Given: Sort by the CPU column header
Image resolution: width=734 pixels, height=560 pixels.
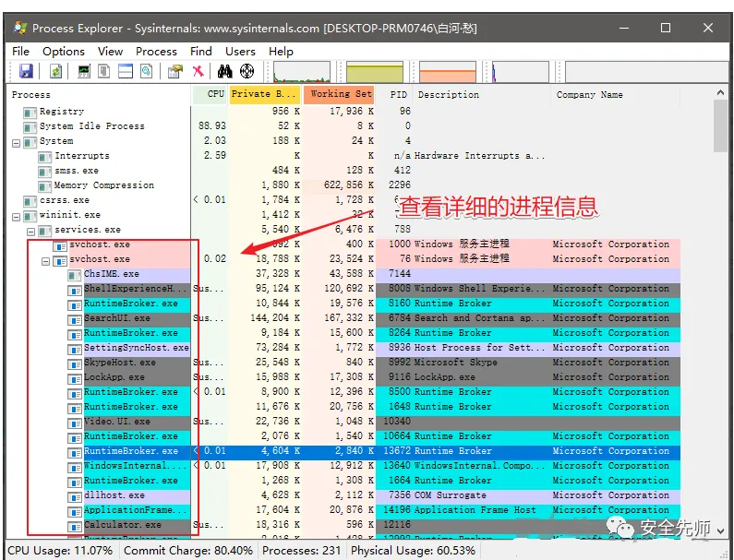Looking at the screenshot, I should pos(210,94).
